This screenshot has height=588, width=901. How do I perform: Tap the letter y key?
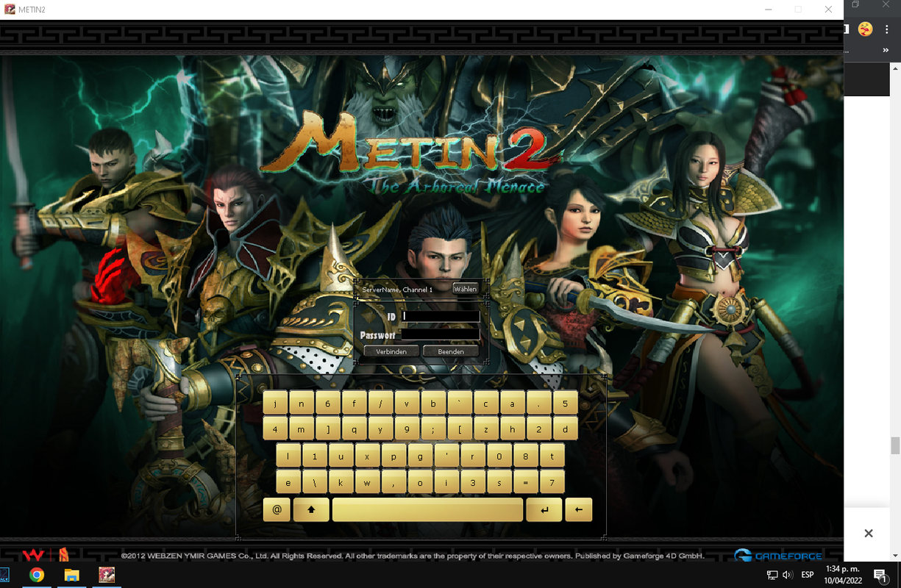[x=380, y=429]
